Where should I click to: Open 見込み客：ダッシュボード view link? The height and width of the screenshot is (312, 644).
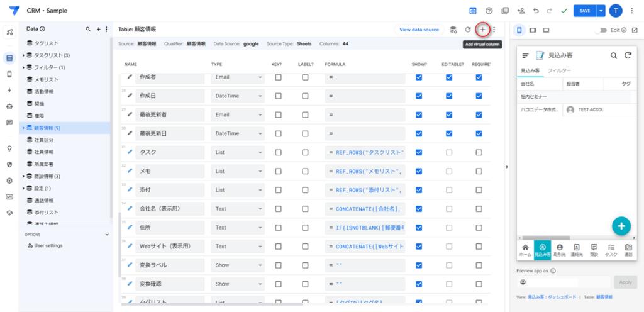(552, 297)
